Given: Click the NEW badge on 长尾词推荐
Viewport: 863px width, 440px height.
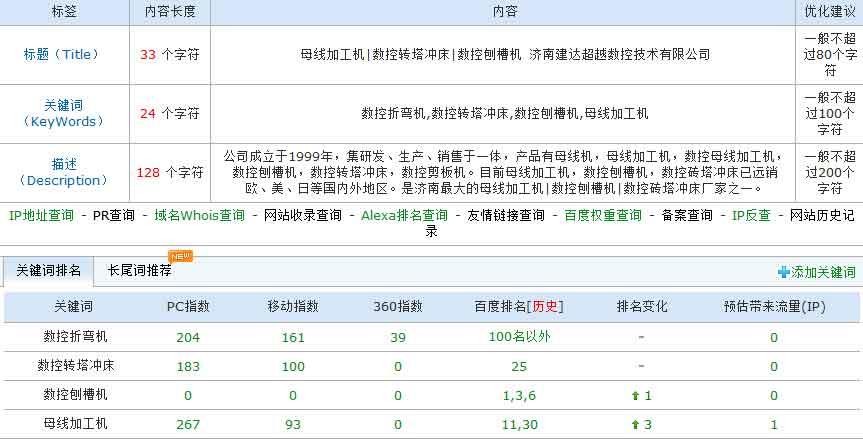Looking at the screenshot, I should pos(180,257).
